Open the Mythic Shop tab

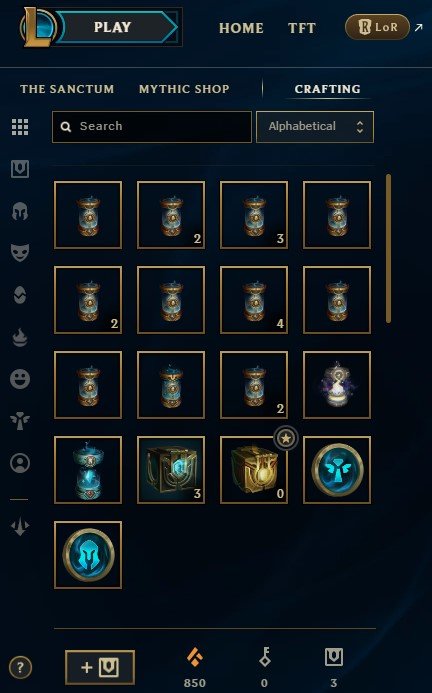pyautogui.click(x=184, y=89)
